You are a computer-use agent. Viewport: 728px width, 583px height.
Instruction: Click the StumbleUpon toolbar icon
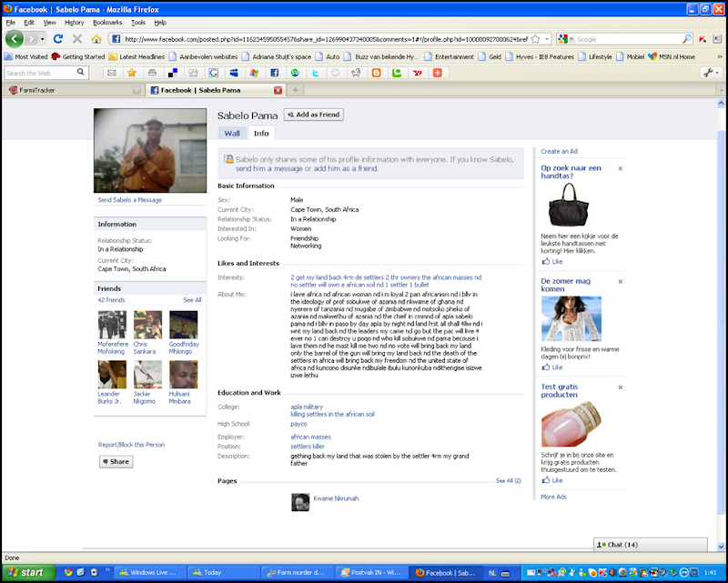[x=295, y=73]
